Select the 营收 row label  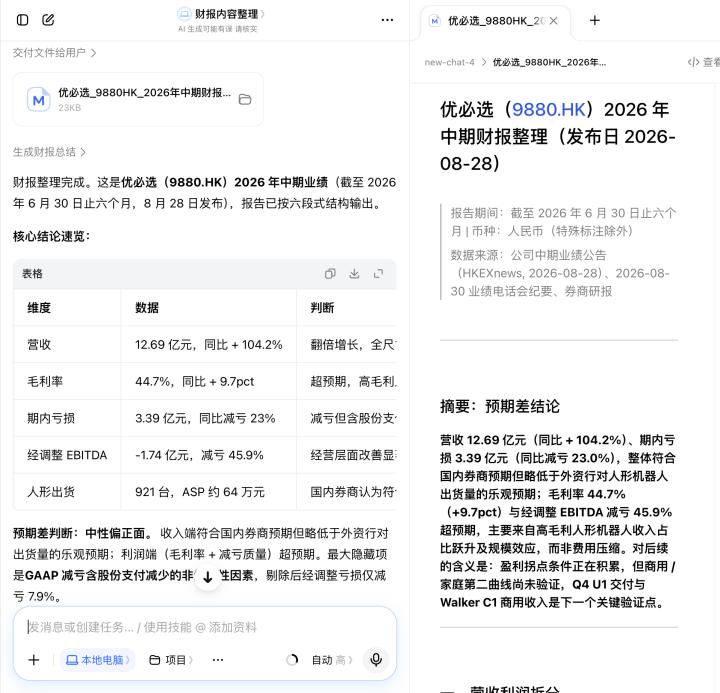[x=39, y=344]
